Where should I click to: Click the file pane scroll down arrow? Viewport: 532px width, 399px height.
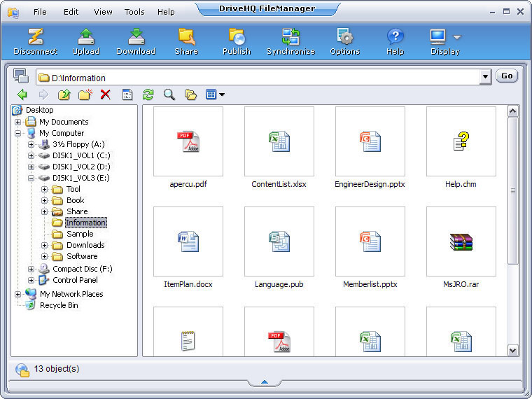pyautogui.click(x=512, y=350)
